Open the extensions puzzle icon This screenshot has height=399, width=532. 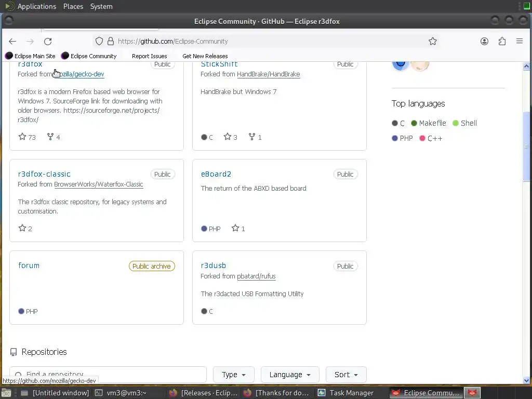tap(502, 42)
